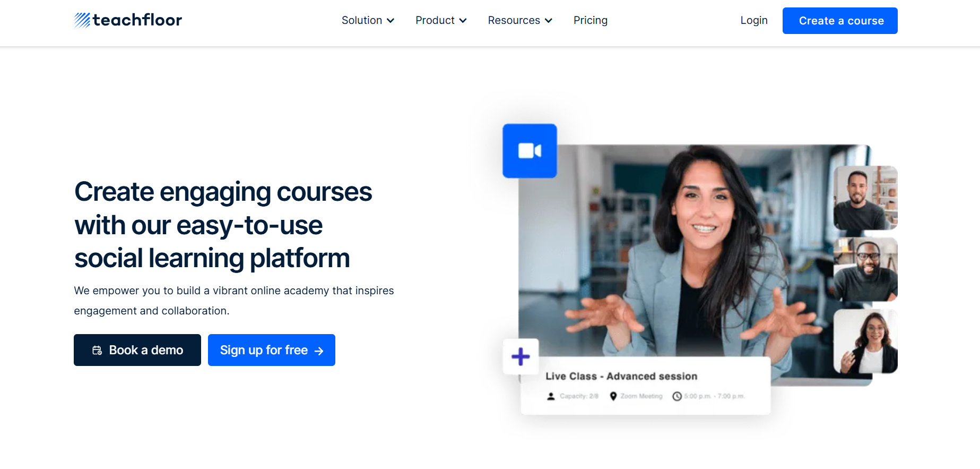Image resolution: width=980 pixels, height=469 pixels.
Task: Click the Live Class - Advanced session card
Action: click(646, 386)
